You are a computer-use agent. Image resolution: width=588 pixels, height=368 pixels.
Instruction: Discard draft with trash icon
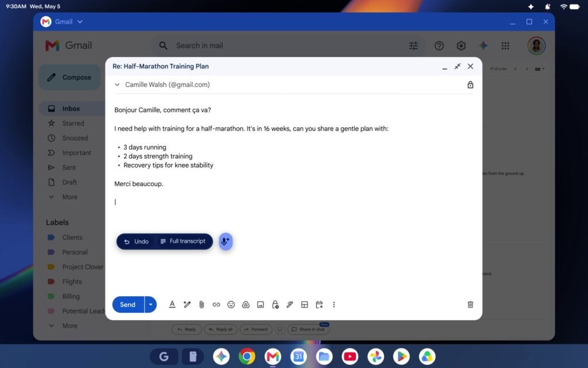[x=470, y=305]
